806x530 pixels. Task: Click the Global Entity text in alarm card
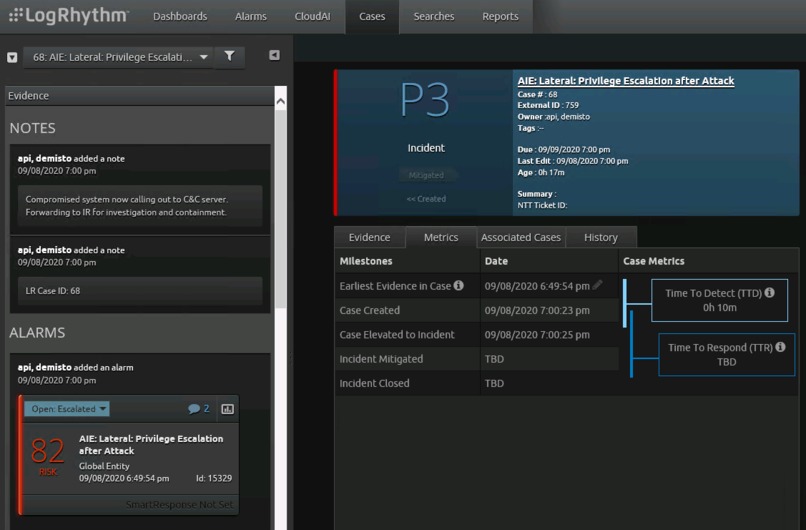104,466
